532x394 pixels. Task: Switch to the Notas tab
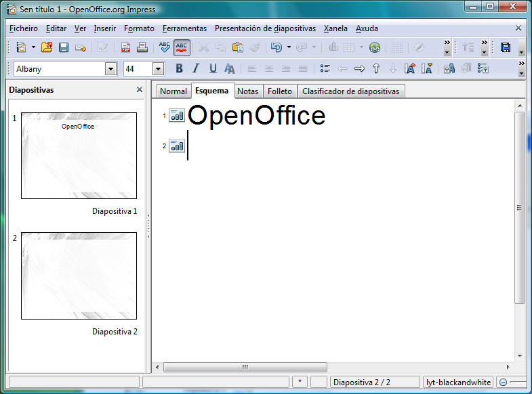[247, 91]
